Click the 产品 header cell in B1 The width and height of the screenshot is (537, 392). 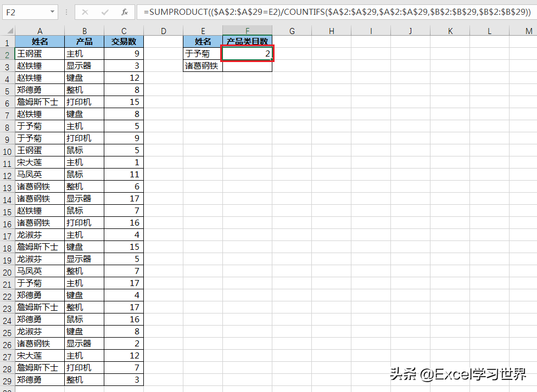84,41
